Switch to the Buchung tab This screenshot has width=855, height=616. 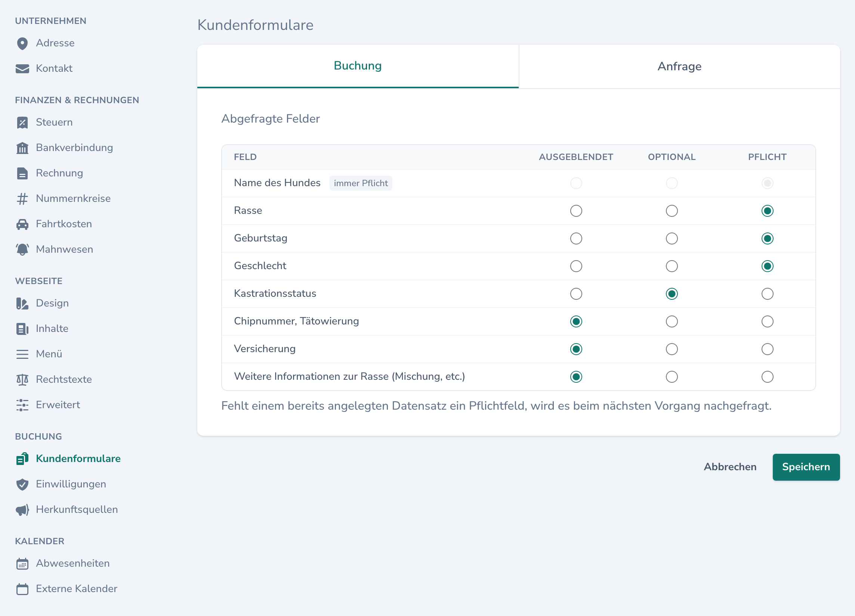click(x=358, y=66)
